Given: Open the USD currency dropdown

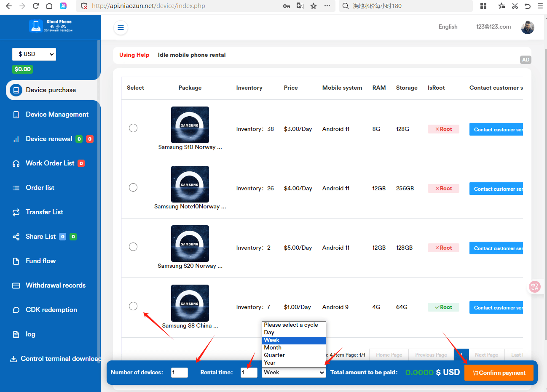Looking at the screenshot, I should (34, 54).
